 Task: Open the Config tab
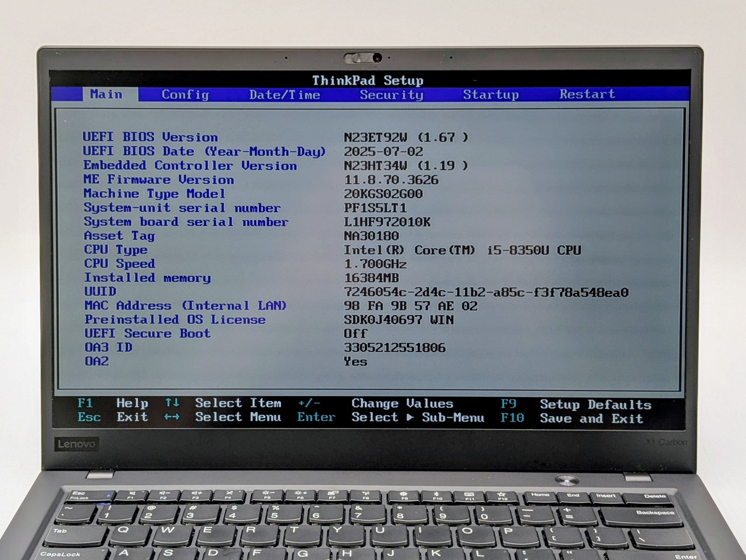(x=185, y=95)
